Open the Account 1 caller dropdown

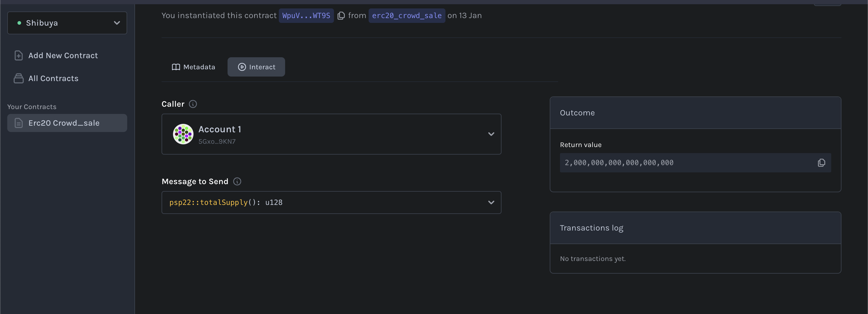(x=331, y=134)
